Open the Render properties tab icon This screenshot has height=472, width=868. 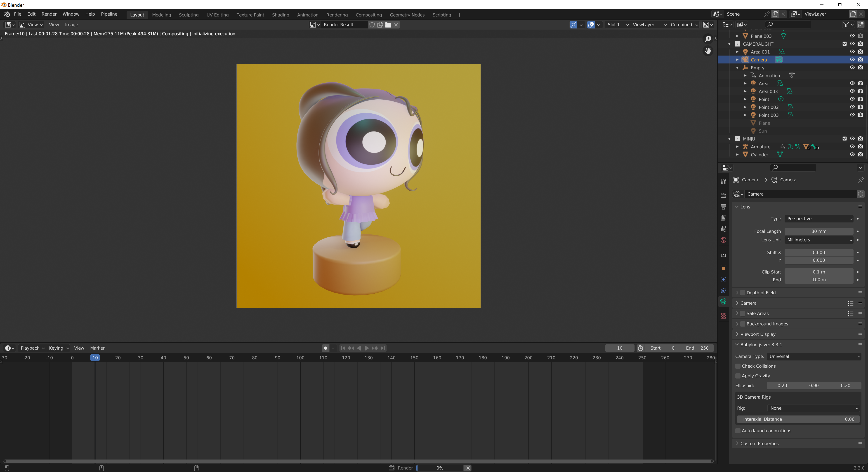click(x=723, y=195)
